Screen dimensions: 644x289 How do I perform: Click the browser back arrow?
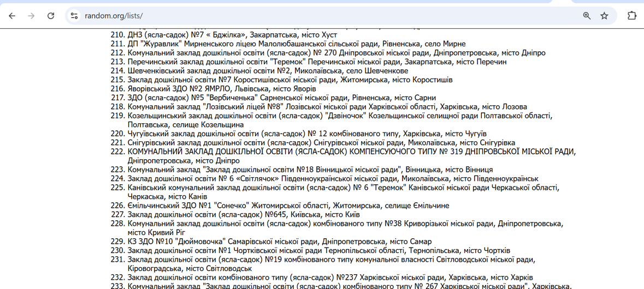[12, 16]
